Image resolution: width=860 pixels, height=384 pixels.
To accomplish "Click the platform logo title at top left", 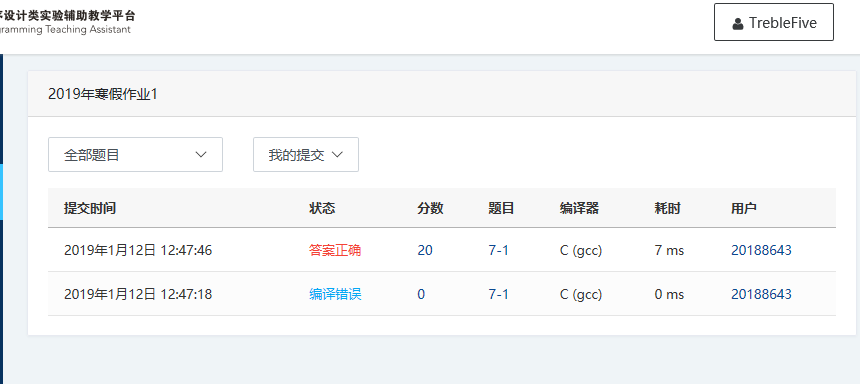I will click(x=67, y=22).
